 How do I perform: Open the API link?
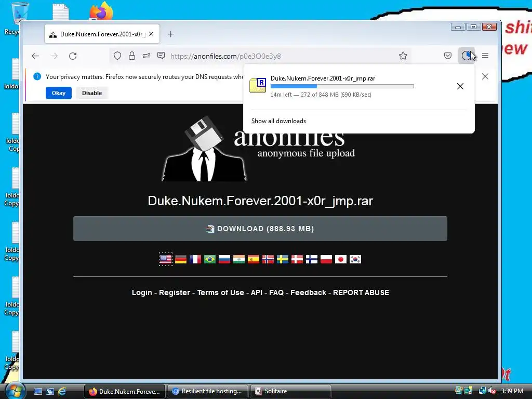pyautogui.click(x=257, y=292)
